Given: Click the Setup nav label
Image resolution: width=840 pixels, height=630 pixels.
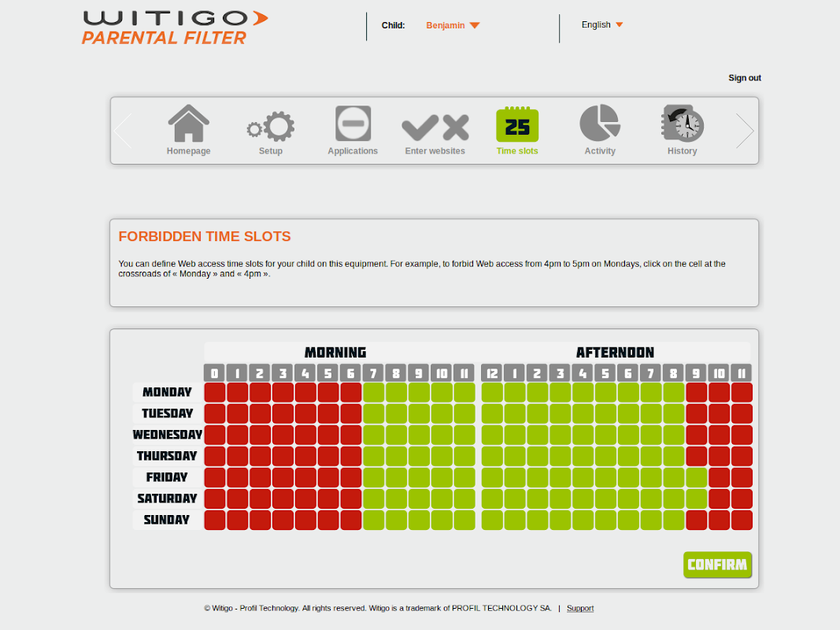Looking at the screenshot, I should click(271, 151).
